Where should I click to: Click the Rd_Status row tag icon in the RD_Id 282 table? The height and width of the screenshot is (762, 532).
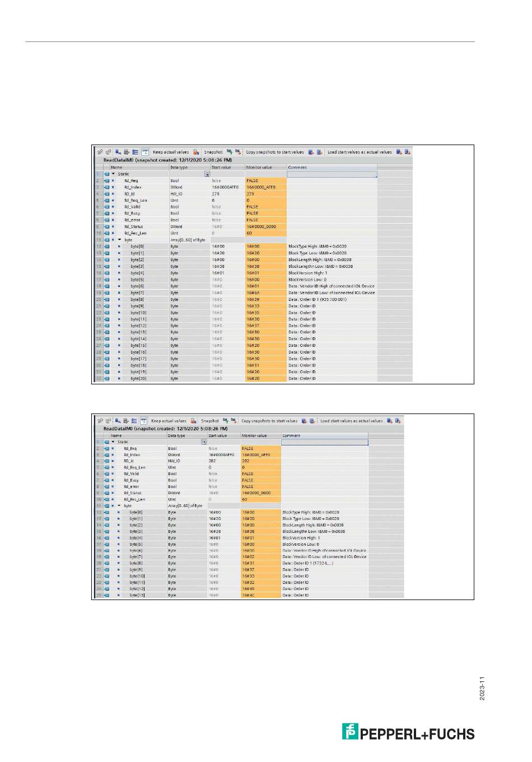106,493
